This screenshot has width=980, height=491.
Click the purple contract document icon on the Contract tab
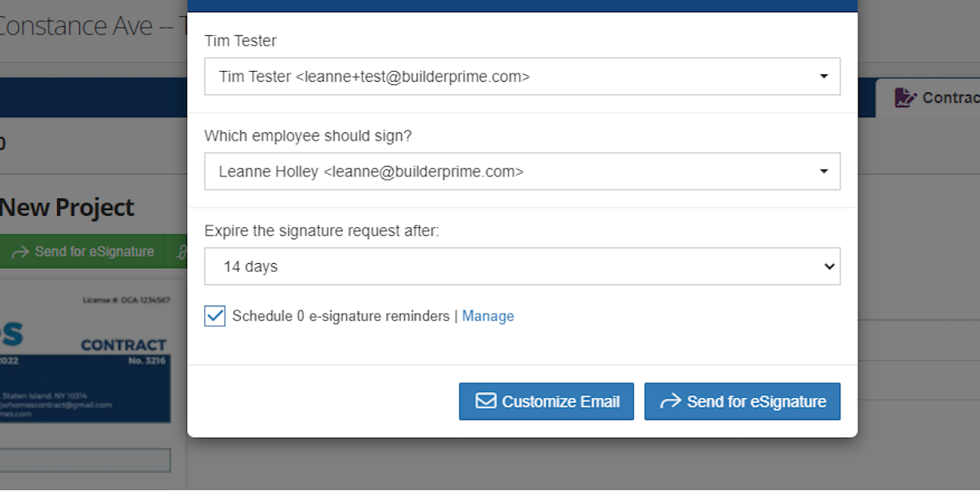pyautogui.click(x=905, y=97)
